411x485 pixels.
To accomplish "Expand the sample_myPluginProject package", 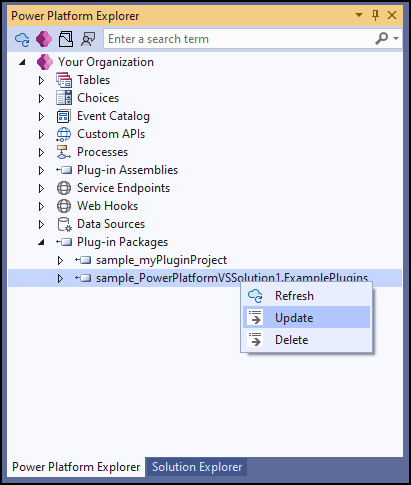I will [60, 260].
